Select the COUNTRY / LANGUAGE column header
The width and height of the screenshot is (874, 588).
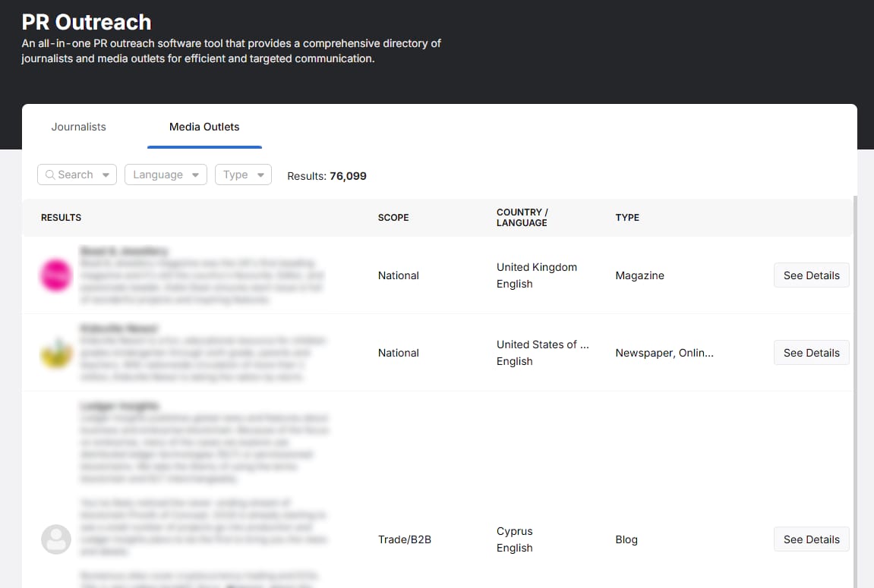[x=522, y=218]
